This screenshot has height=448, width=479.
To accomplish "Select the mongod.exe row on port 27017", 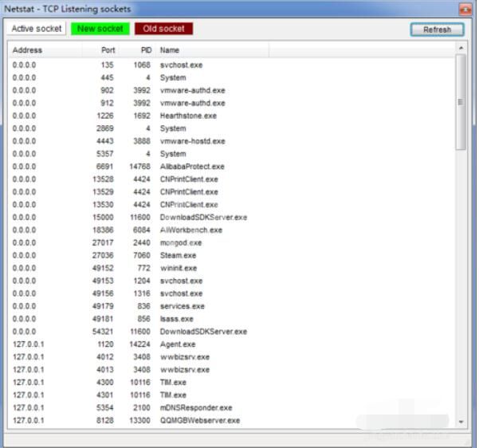I will tap(232, 242).
